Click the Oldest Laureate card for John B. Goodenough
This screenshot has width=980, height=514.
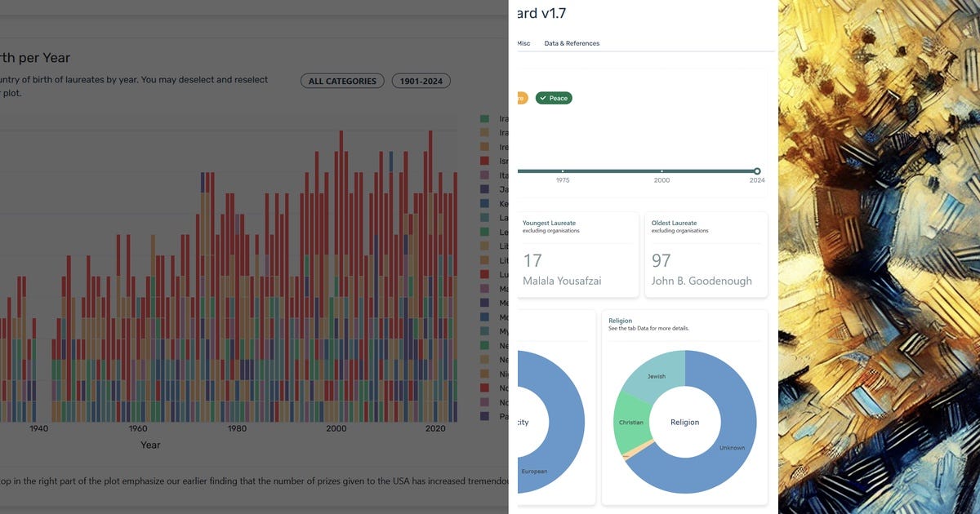click(x=705, y=254)
